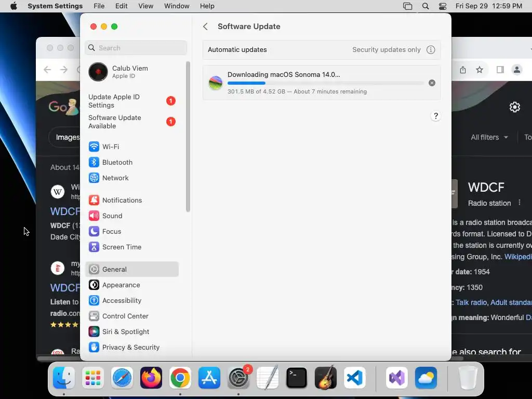Viewport: 532px width, 399px height.
Task: Go forward in Chrome window
Action: pyautogui.click(x=64, y=70)
